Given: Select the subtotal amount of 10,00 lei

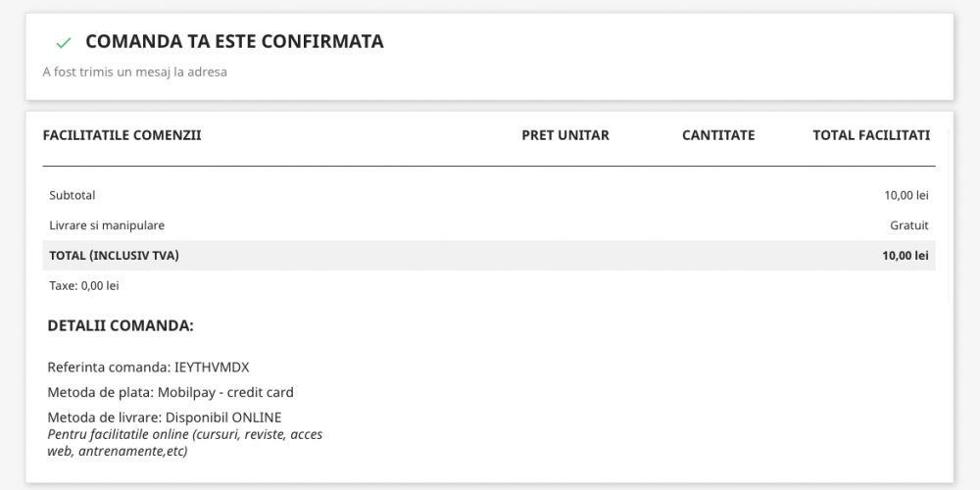Looking at the screenshot, I should [x=906, y=195].
